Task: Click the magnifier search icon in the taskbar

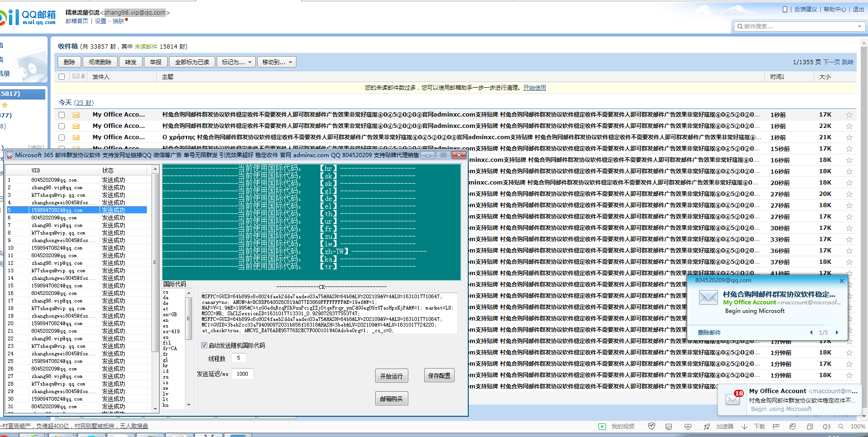Action: 841,427
